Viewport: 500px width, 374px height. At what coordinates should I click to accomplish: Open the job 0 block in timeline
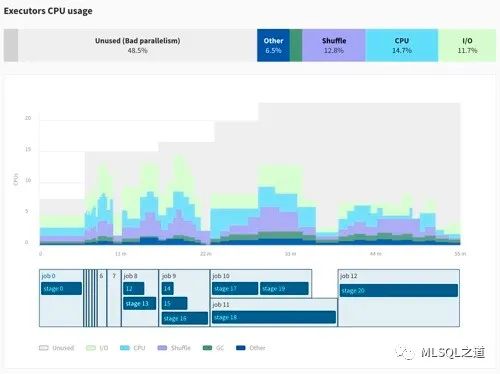click(x=61, y=298)
